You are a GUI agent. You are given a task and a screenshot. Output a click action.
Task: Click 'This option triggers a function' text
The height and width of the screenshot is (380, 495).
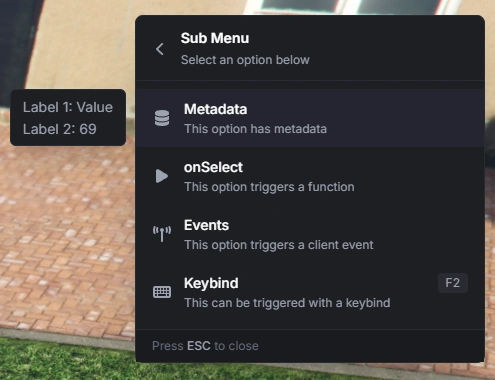coord(269,187)
